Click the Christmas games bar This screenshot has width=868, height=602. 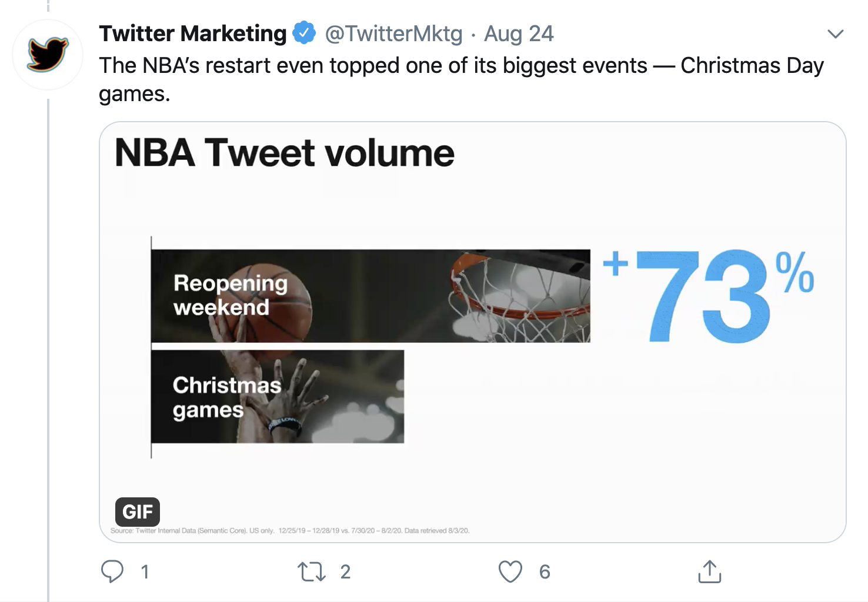pos(278,397)
